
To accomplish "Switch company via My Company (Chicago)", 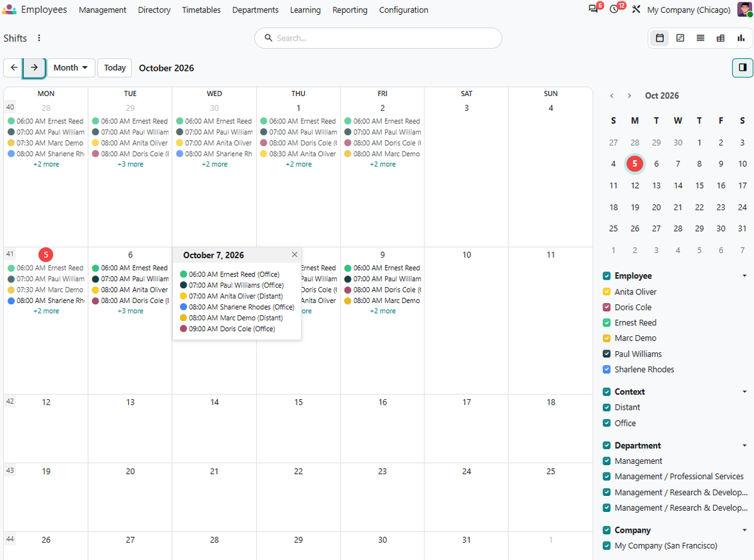I will (x=689, y=9).
